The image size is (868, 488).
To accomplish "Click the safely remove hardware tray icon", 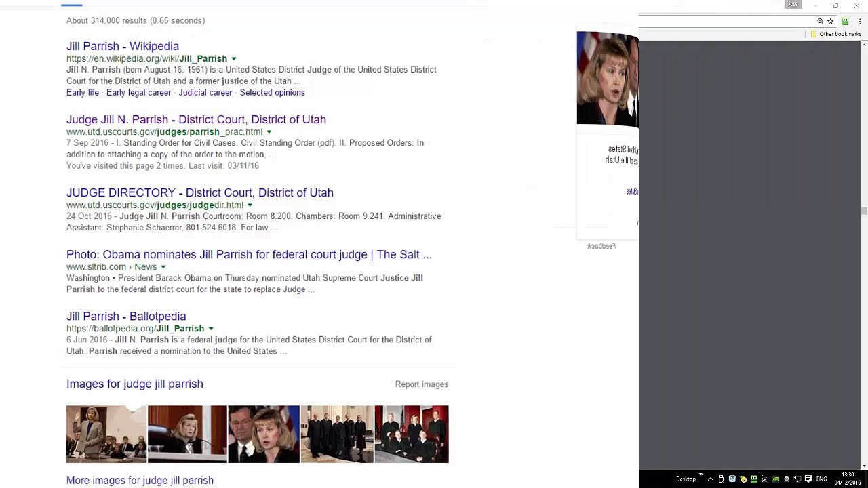I will 722,479.
